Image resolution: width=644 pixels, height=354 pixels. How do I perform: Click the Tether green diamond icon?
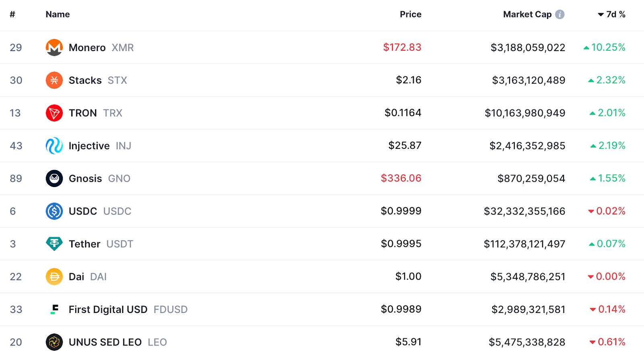coord(54,244)
